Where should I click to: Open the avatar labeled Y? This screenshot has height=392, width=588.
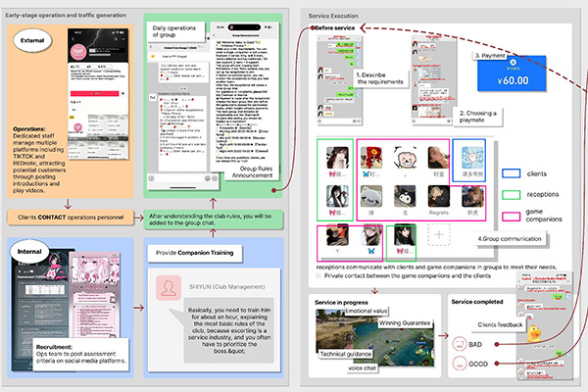coord(337,235)
